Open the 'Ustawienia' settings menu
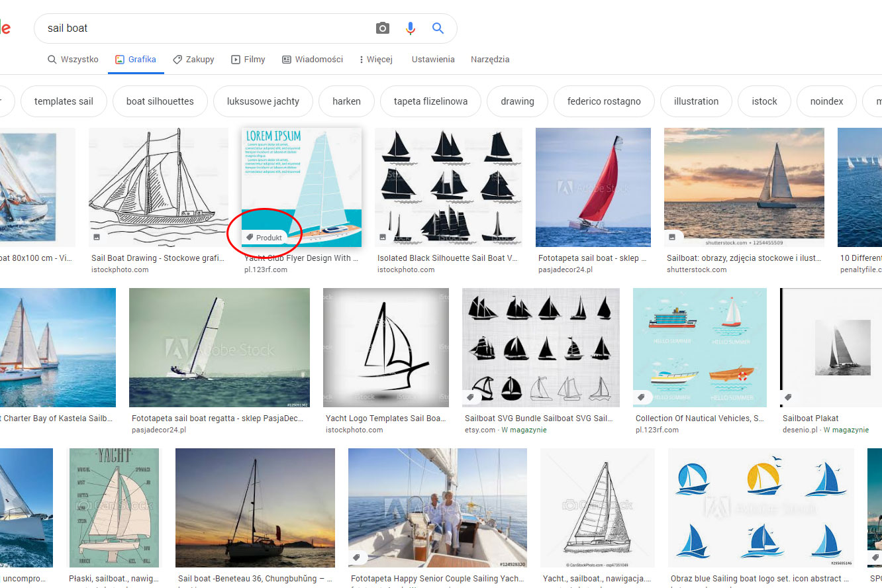The width and height of the screenshot is (882, 588). [433, 59]
